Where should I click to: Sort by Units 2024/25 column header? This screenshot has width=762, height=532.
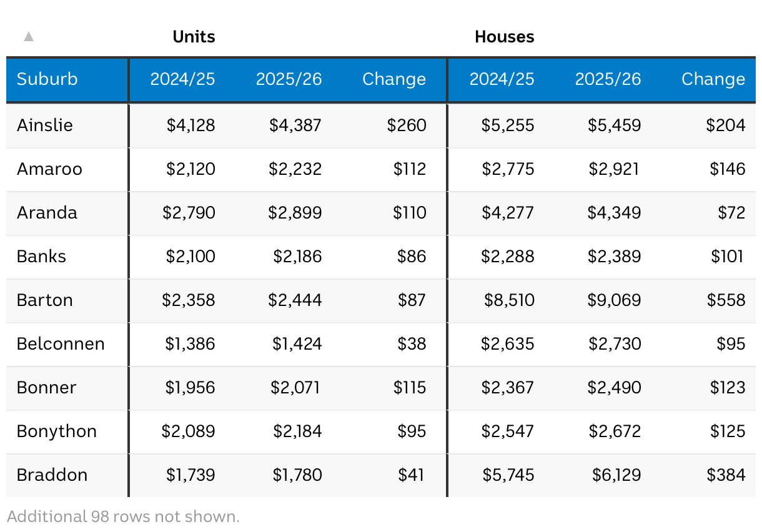182,79
